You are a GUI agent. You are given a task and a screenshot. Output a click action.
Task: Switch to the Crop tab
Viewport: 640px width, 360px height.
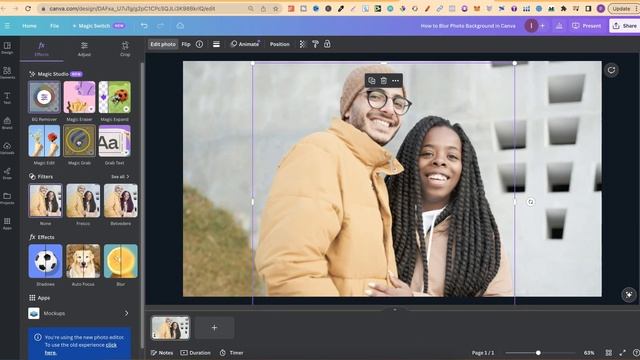click(x=125, y=49)
